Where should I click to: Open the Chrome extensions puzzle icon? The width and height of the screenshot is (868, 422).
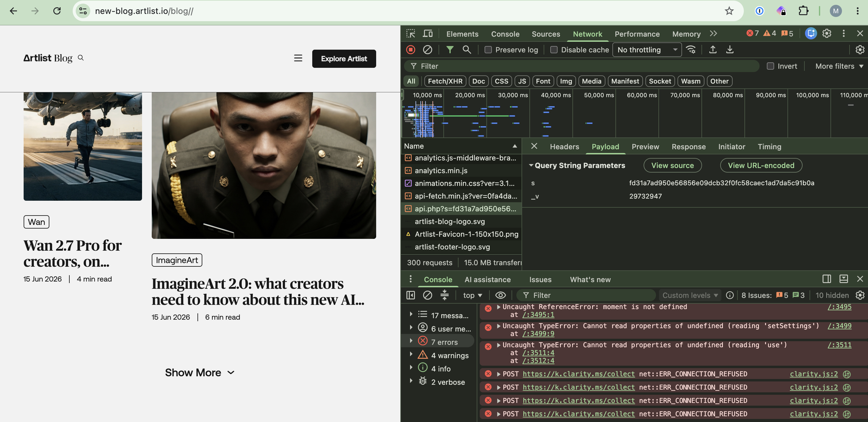coord(803,11)
